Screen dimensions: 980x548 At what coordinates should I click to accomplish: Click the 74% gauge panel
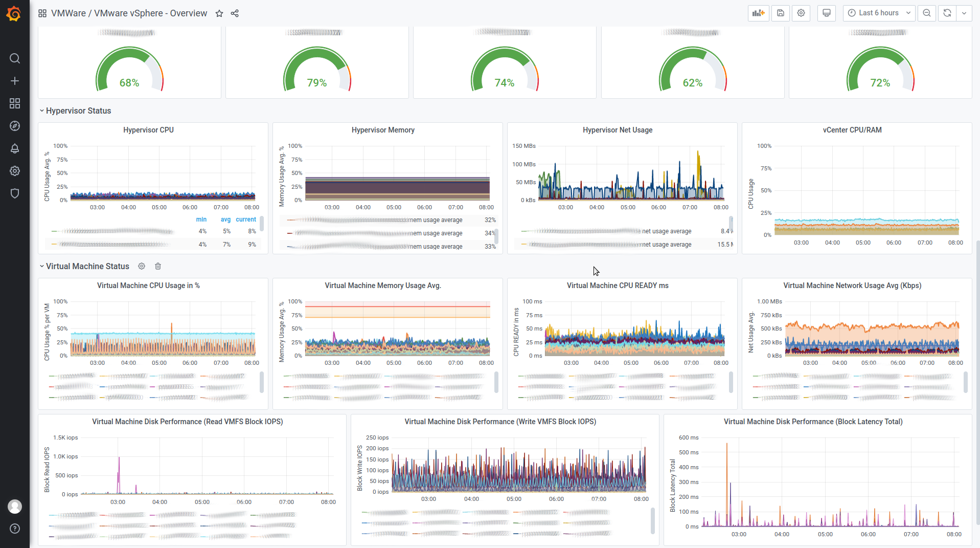tap(505, 62)
